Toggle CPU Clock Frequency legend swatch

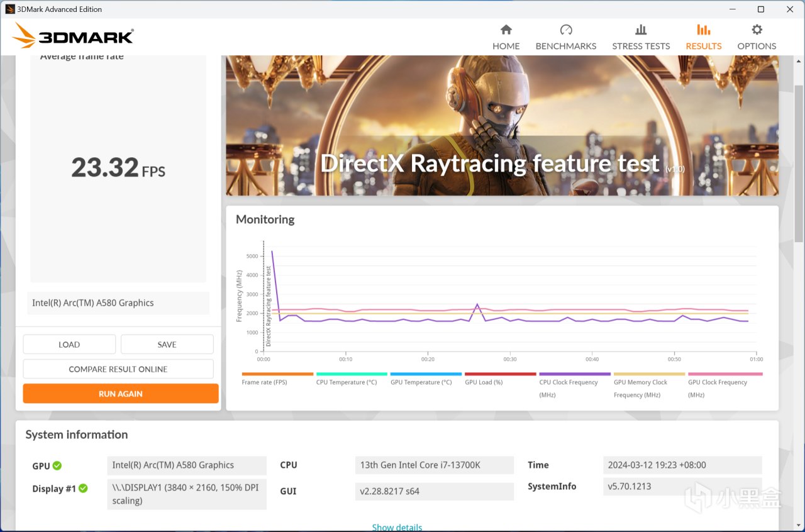[x=575, y=374]
